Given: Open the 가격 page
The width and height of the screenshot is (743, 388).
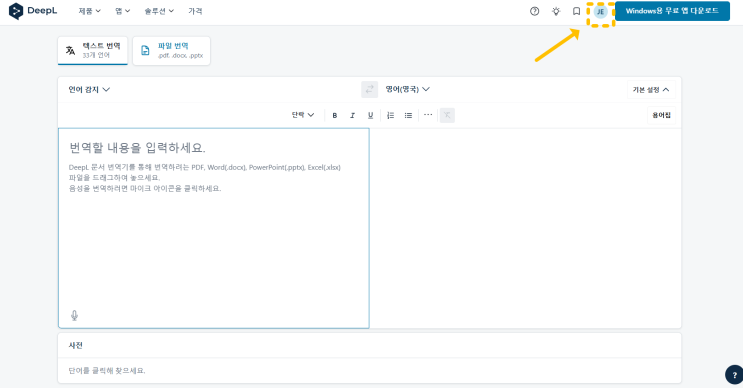Looking at the screenshot, I should [195, 11].
